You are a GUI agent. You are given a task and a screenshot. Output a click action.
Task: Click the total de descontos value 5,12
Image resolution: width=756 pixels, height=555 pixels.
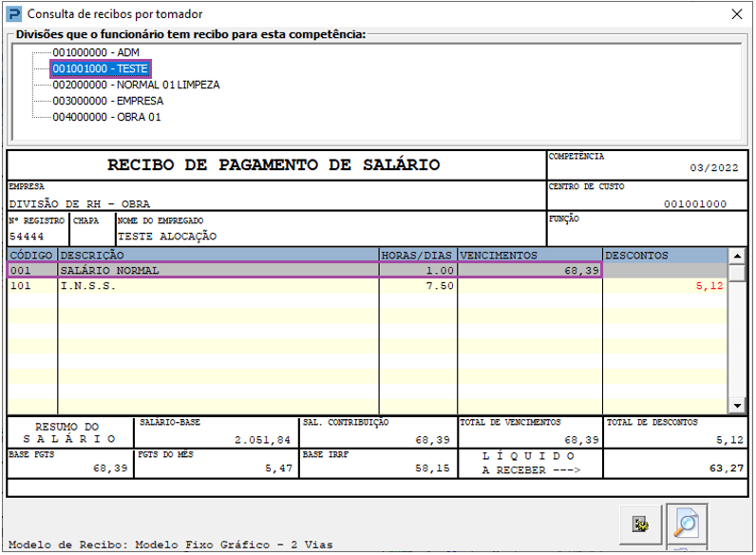tap(729, 440)
